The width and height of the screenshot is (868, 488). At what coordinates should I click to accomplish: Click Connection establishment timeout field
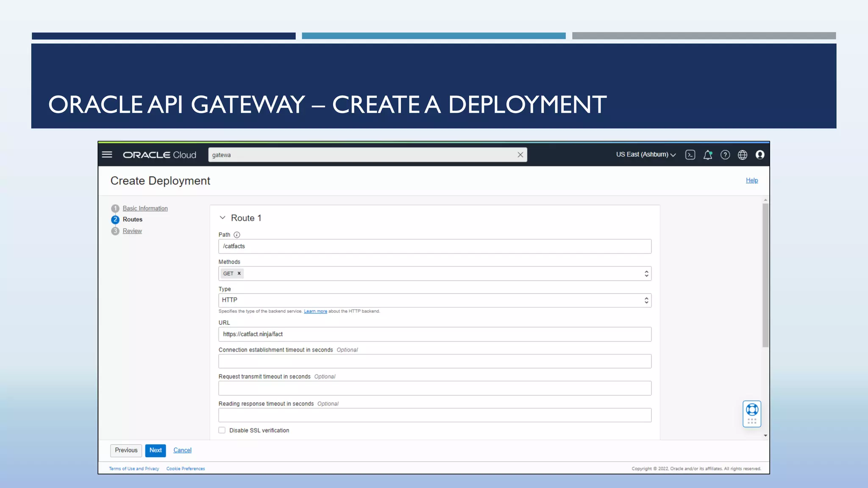pyautogui.click(x=435, y=361)
